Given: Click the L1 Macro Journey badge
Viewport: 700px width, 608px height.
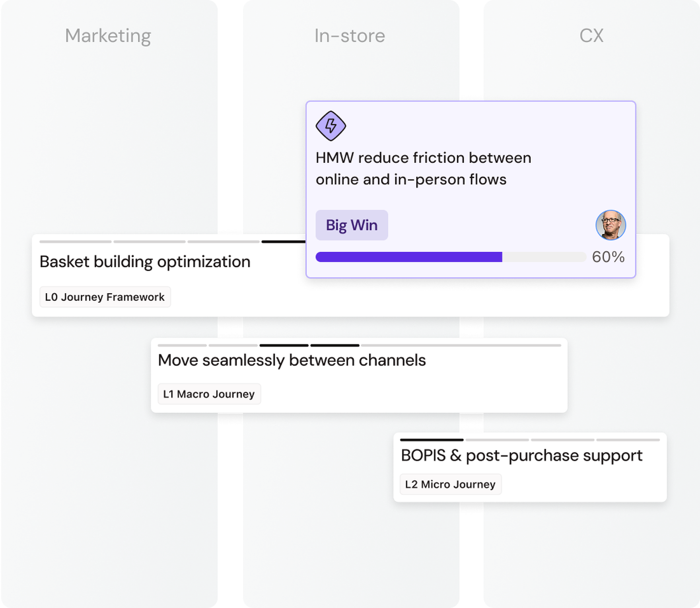Looking at the screenshot, I should click(209, 394).
